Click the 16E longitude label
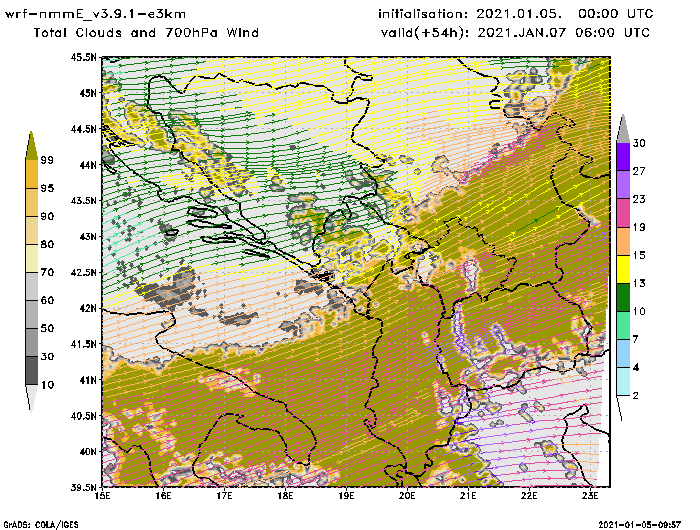700x530 pixels. [163, 496]
